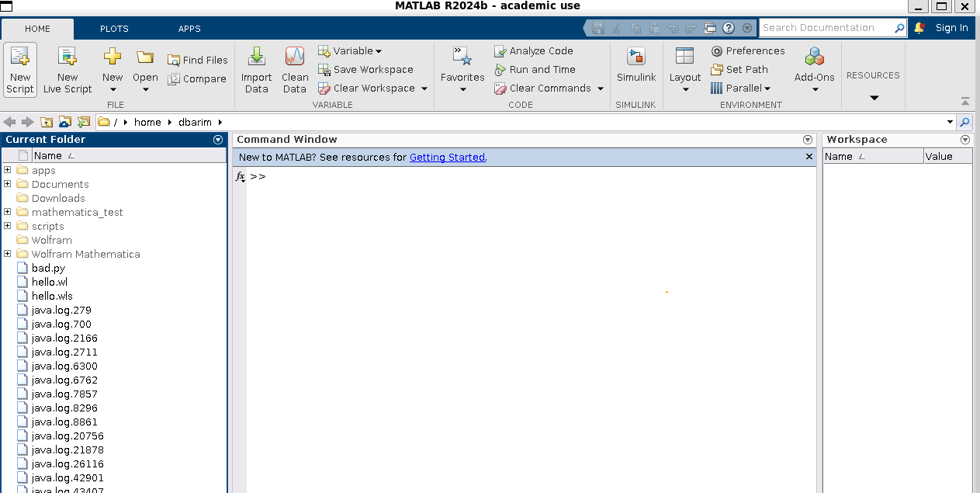
Task: Click Save Workspace
Action: click(365, 69)
